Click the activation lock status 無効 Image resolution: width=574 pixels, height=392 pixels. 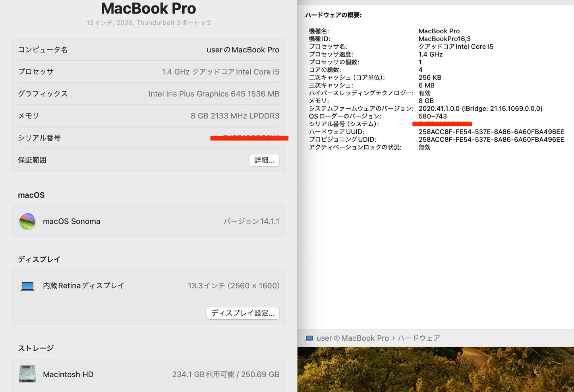[x=425, y=147]
